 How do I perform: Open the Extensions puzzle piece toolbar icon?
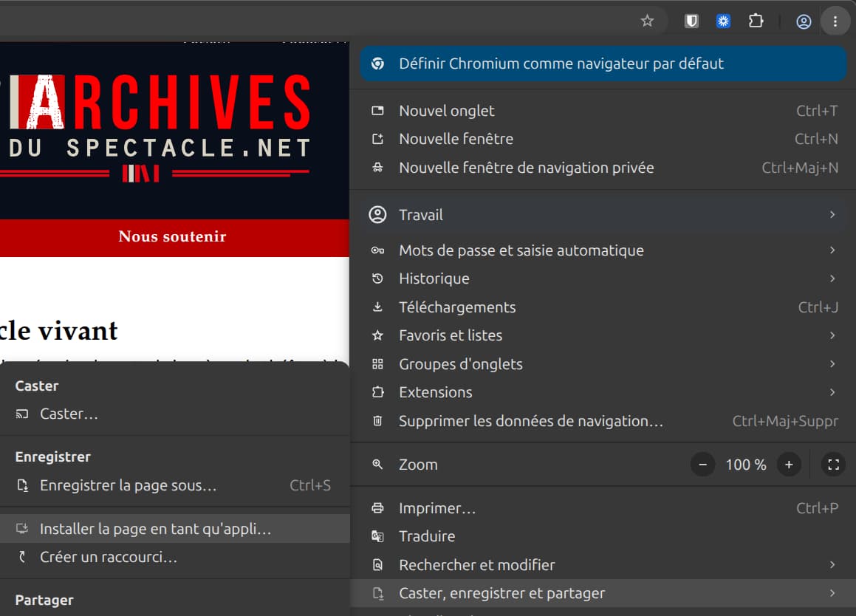(756, 21)
